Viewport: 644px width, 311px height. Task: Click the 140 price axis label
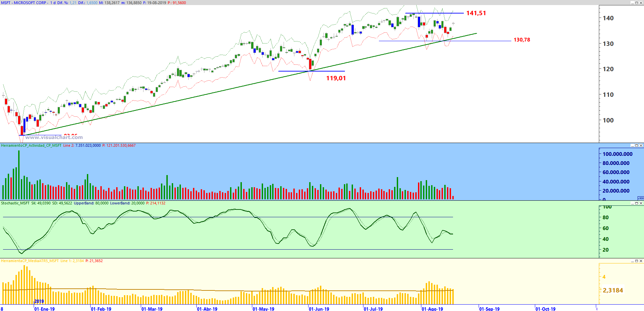(608, 18)
